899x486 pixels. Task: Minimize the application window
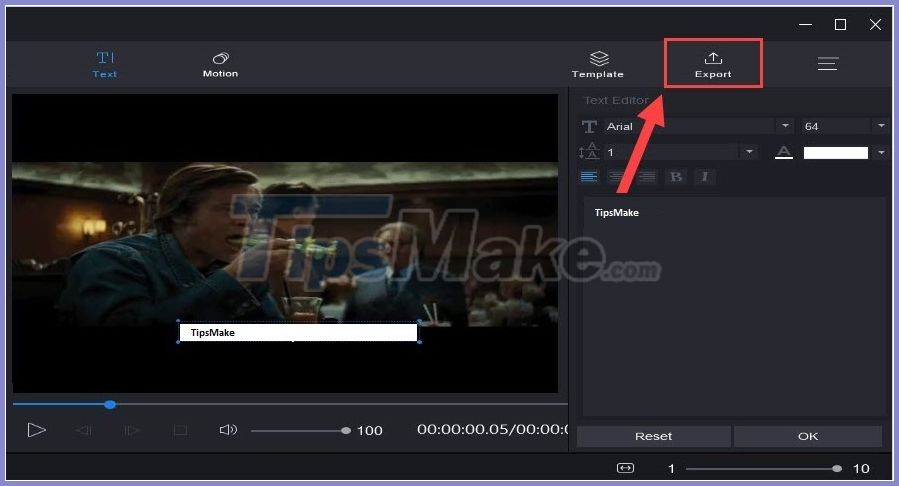[806, 25]
